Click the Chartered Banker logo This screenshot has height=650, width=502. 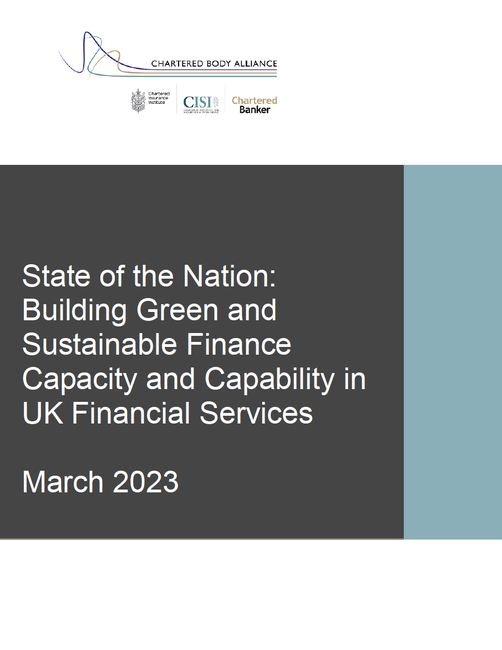tap(254, 104)
